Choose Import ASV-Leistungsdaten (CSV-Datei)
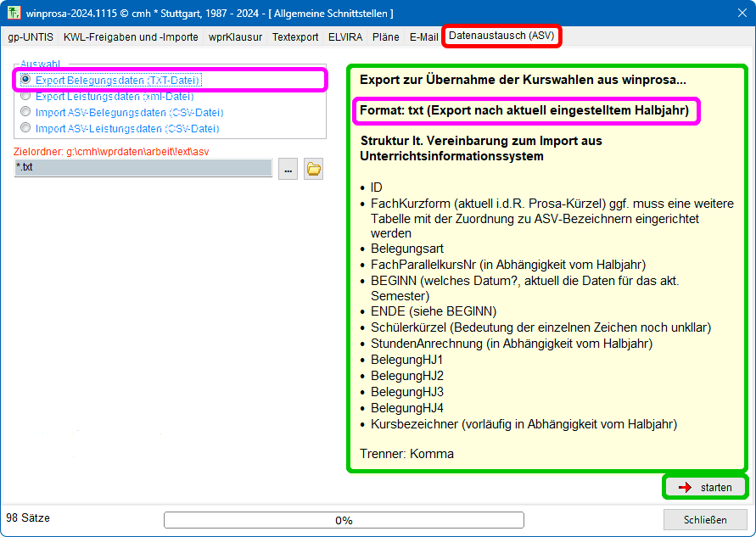 tap(25, 128)
